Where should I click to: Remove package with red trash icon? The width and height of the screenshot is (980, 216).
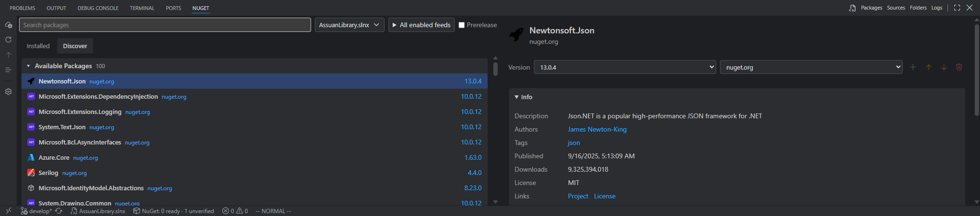pos(959,67)
